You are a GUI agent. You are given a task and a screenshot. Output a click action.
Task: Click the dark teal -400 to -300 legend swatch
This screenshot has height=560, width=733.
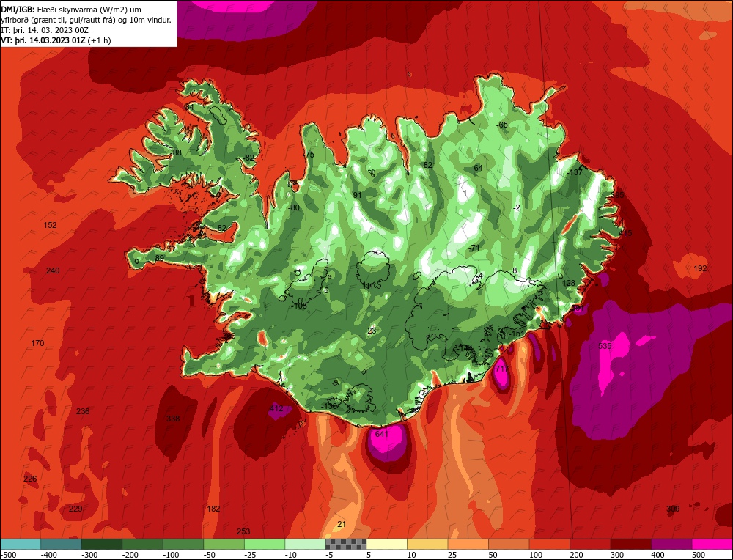pos(62,544)
